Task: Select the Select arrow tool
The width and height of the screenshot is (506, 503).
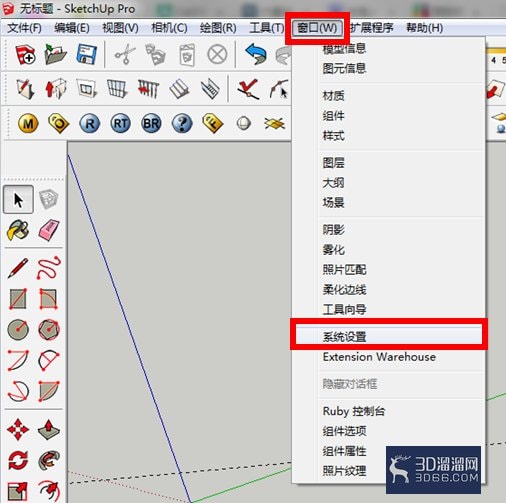Action: (x=18, y=199)
